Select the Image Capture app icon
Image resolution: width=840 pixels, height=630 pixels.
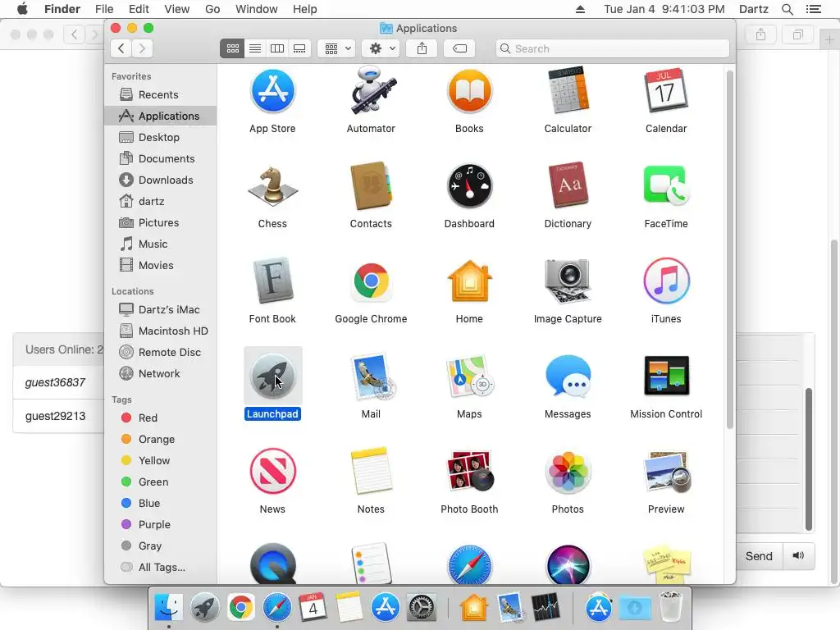(x=568, y=281)
